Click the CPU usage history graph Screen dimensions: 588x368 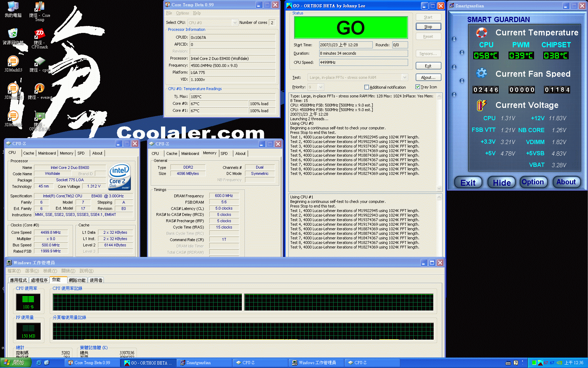[x=243, y=302]
